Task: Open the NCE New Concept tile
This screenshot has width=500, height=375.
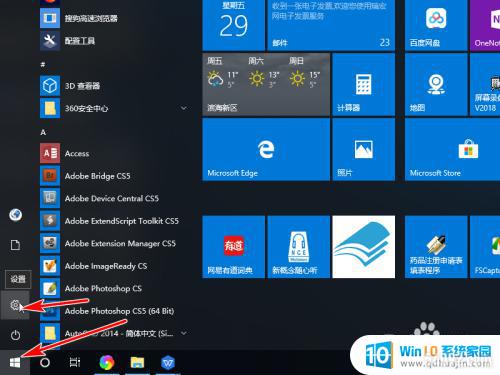Action: tap(299, 247)
